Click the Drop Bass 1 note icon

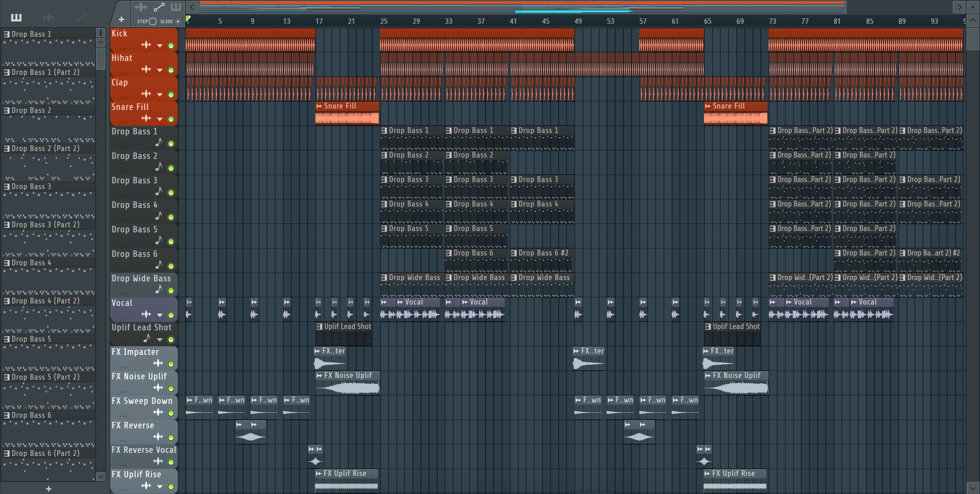coord(159,143)
